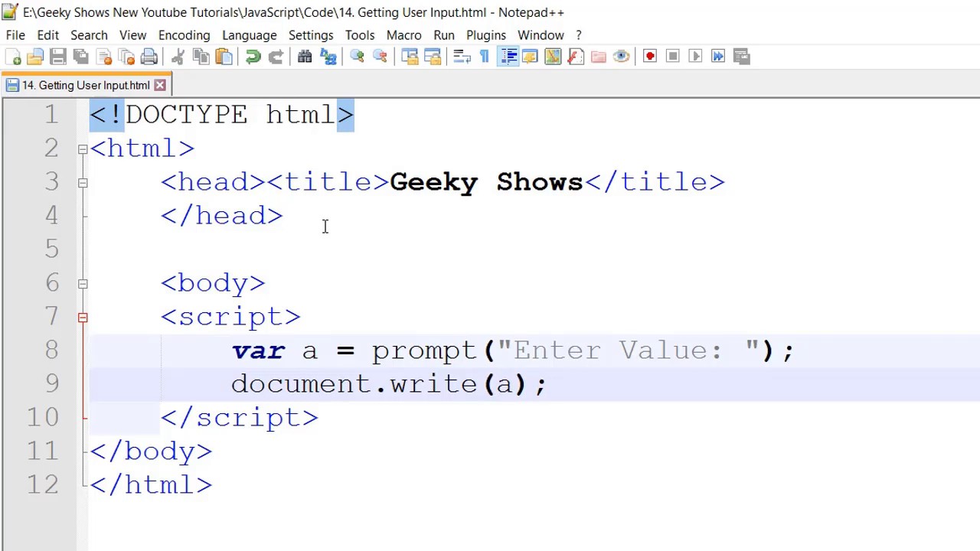
Task: Click the Paste clipboard icon
Action: [x=224, y=57]
